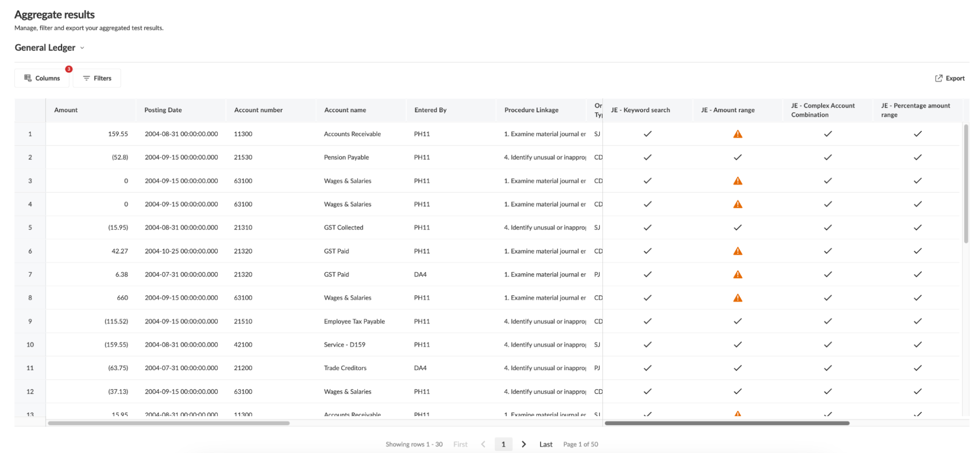Click warning icon on Accounts Receivable amount range
Screen dimensions: 980x453
[x=738, y=133]
